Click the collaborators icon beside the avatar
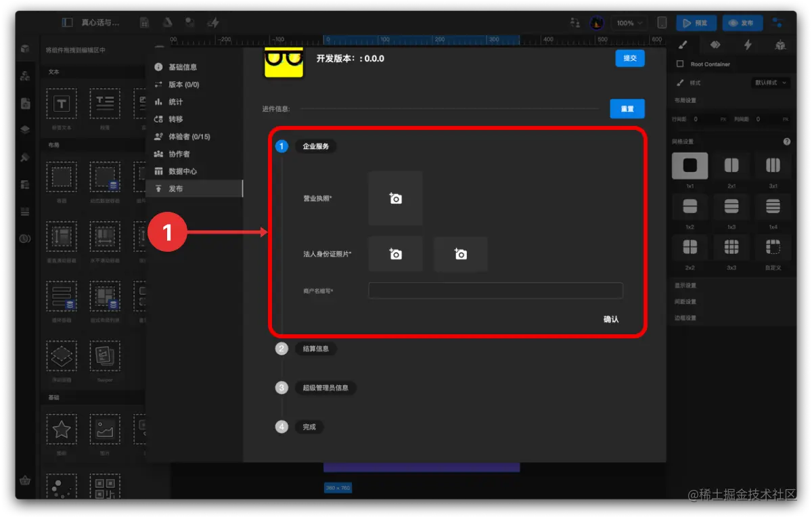812x517 pixels. 575,22
